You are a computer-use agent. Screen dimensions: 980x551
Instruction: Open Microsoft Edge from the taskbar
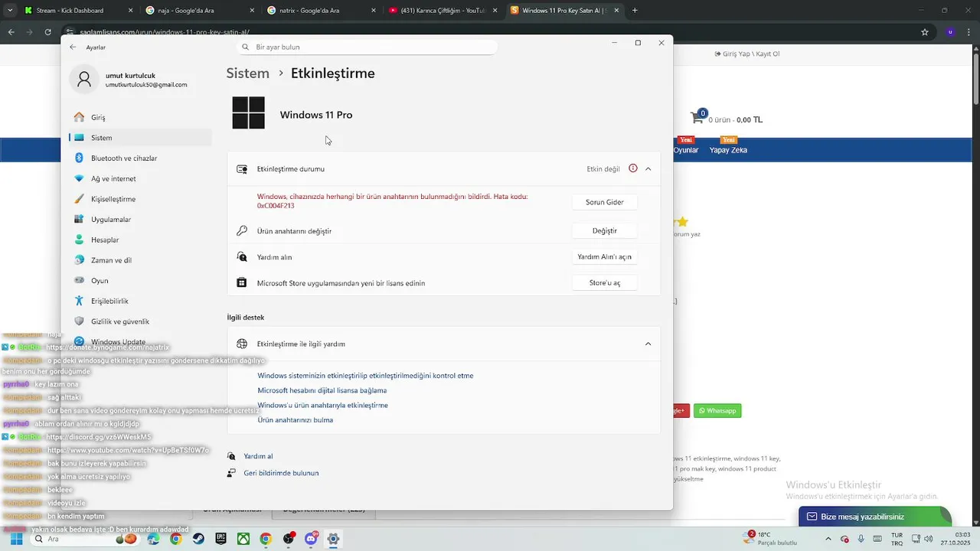(153, 539)
